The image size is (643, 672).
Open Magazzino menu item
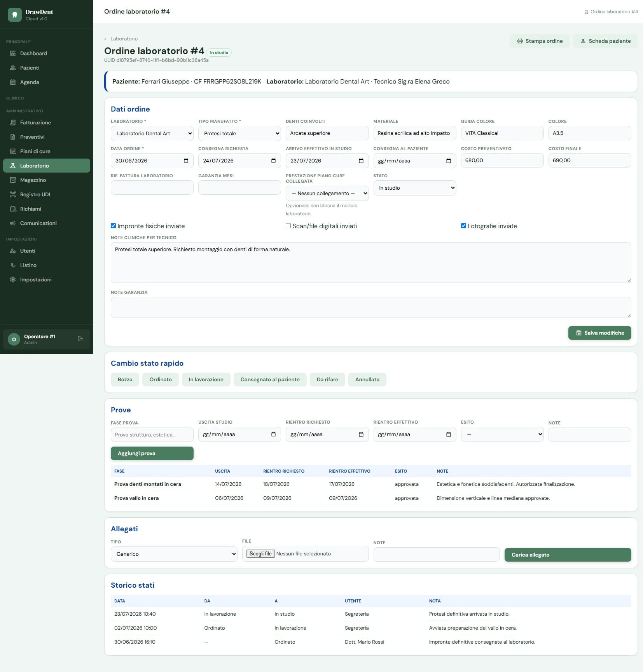click(47, 180)
